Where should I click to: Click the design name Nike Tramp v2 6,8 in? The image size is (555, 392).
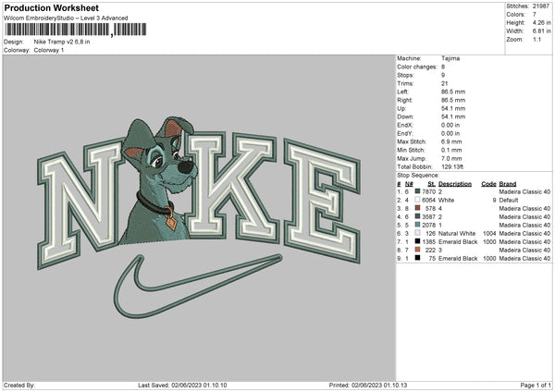click(x=62, y=42)
